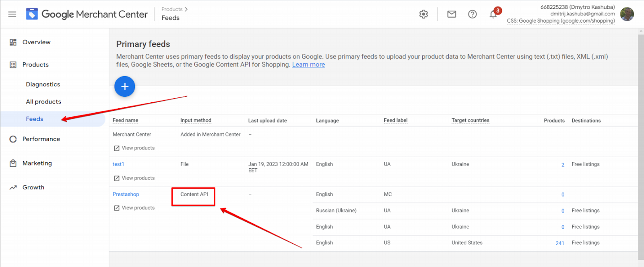644x267 pixels.
Task: Click the Growth trend arrow icon
Action: point(13,187)
